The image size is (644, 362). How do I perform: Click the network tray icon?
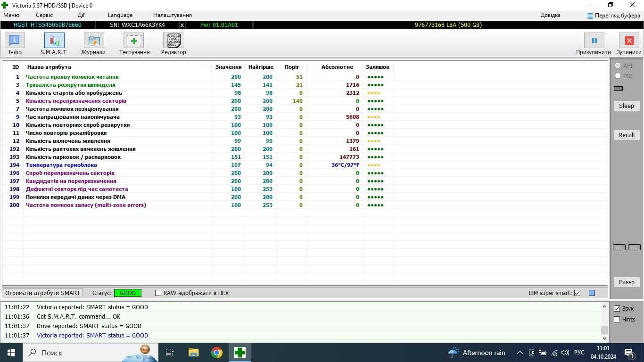[x=554, y=353]
